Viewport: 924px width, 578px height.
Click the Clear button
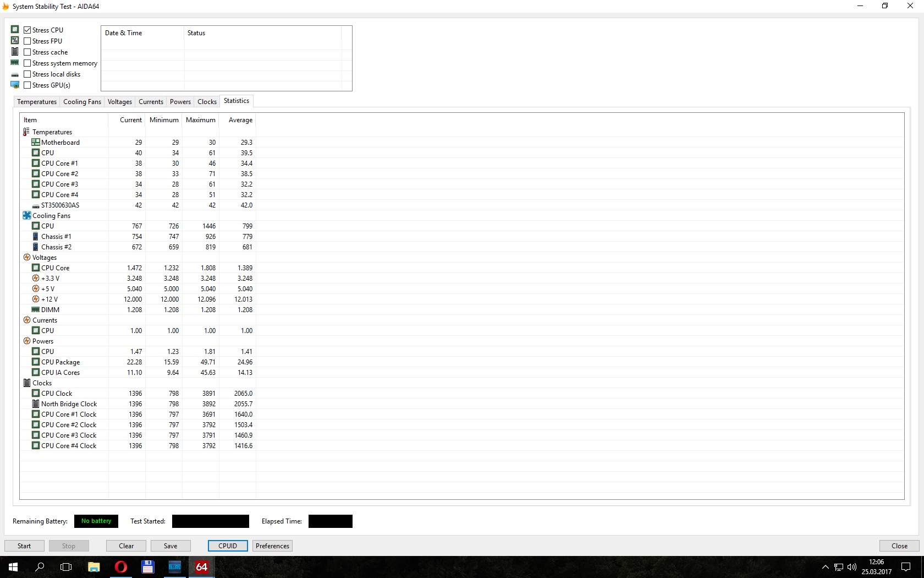tap(126, 546)
